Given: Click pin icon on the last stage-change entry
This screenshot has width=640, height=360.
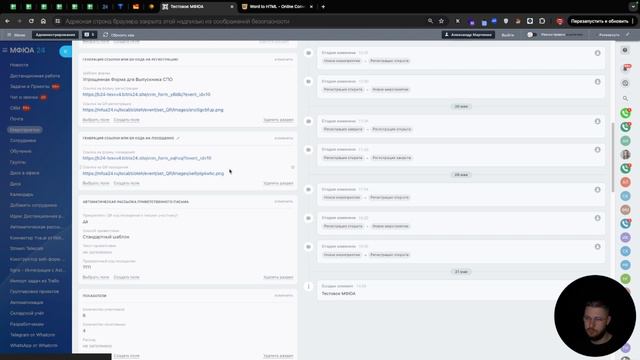Looking at the screenshot, I should (598, 247).
